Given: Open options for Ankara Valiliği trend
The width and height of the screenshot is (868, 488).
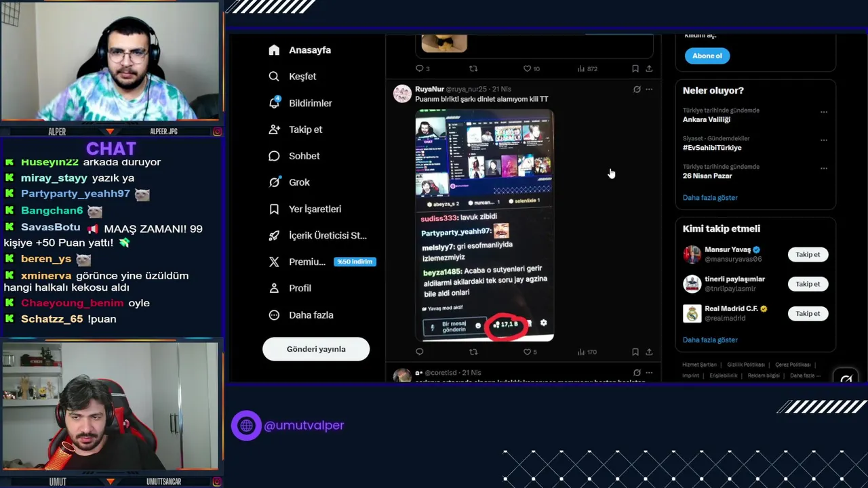Looking at the screenshot, I should tap(824, 112).
